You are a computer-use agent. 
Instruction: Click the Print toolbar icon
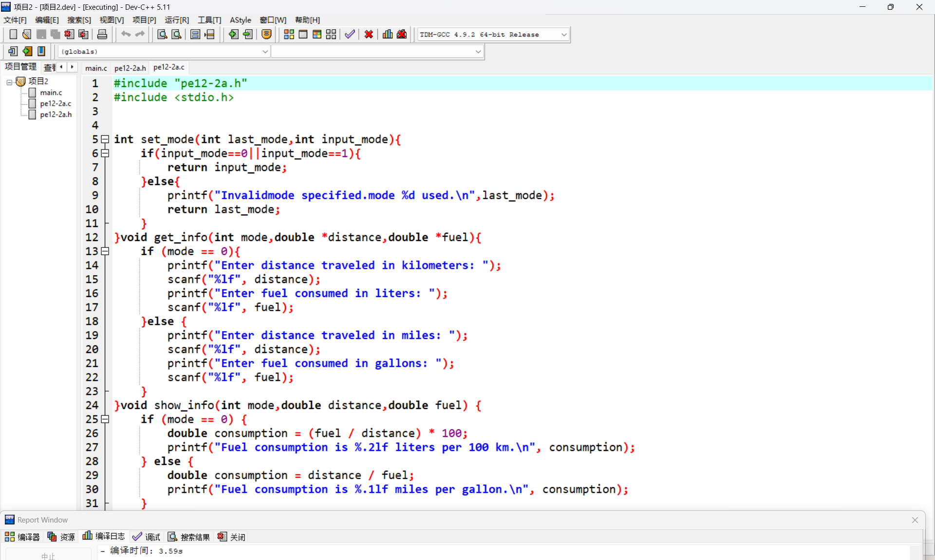tap(102, 35)
